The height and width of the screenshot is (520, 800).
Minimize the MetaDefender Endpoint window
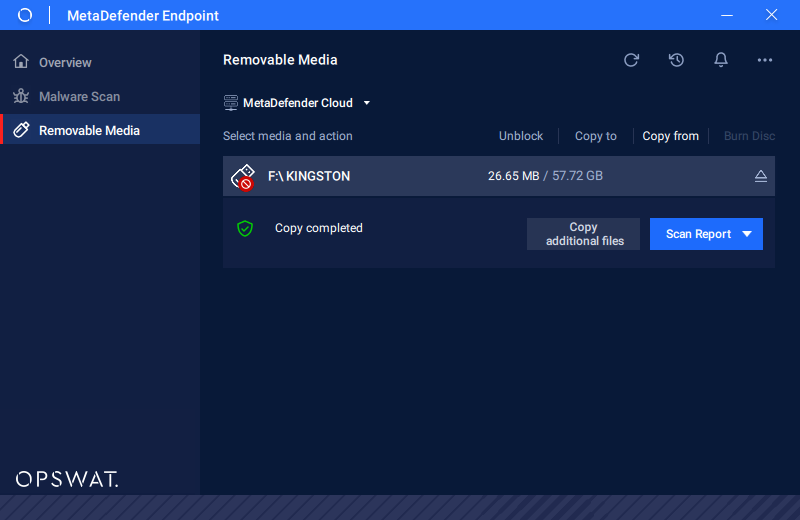tap(727, 15)
